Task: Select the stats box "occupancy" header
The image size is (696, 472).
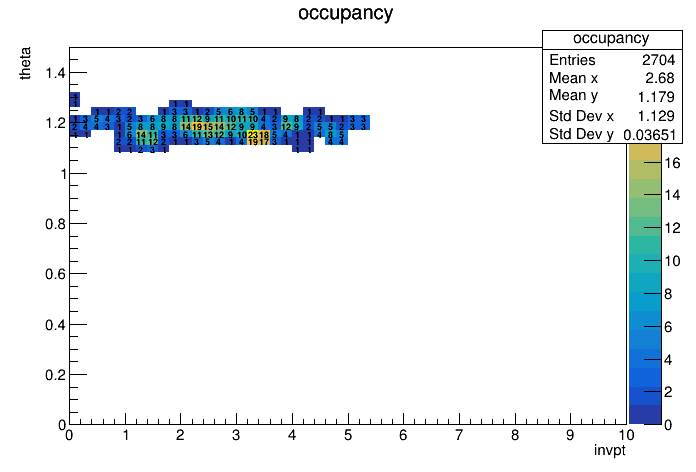Action: [x=611, y=39]
